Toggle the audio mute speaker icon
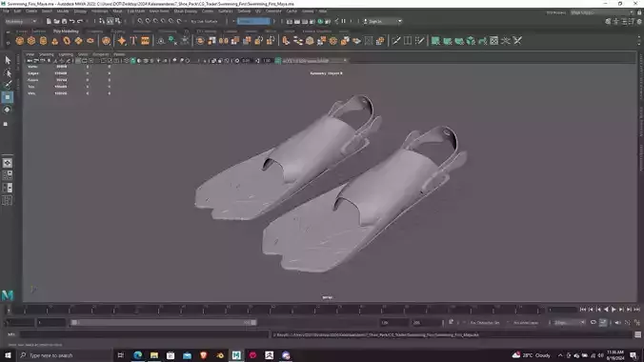Image resolution: width=644 pixels, height=362 pixels. [x=617, y=323]
